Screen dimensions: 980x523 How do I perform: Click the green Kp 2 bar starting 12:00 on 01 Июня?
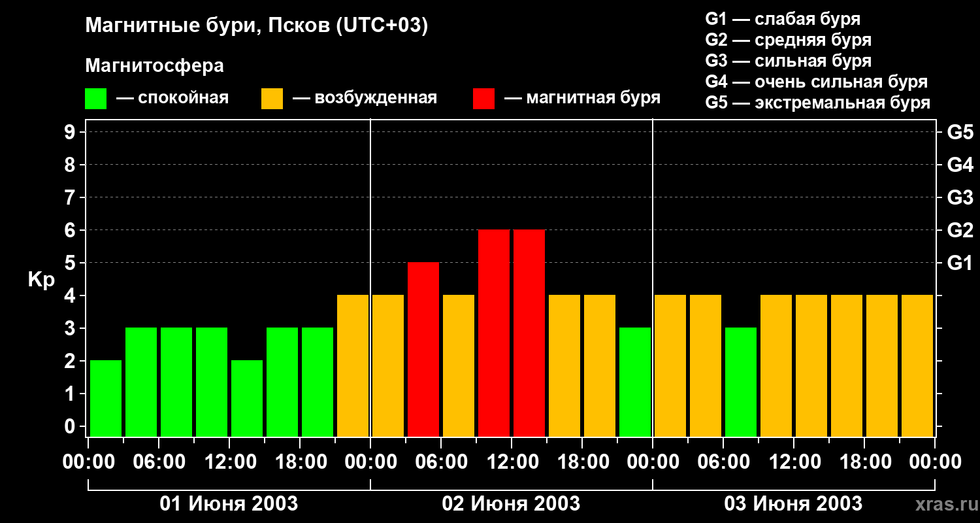[x=247, y=398]
